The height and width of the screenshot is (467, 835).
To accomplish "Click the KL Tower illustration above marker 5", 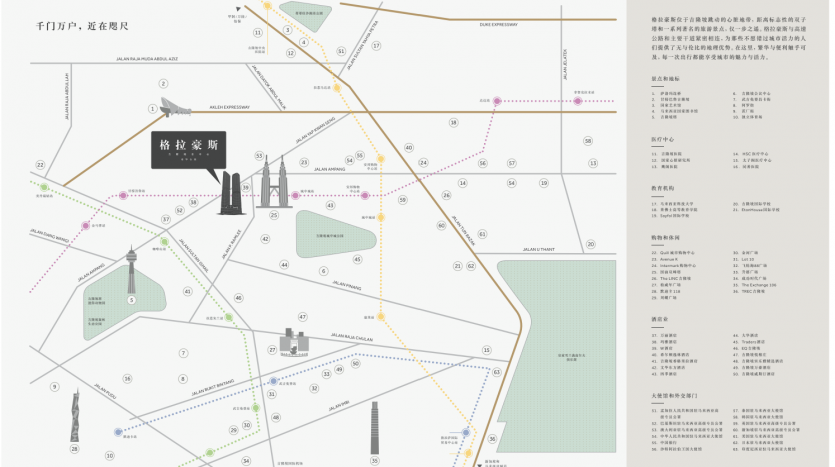I will click(x=130, y=270).
